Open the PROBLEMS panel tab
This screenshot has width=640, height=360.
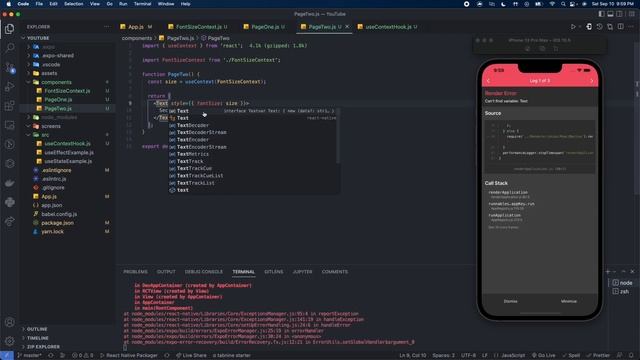click(135, 272)
